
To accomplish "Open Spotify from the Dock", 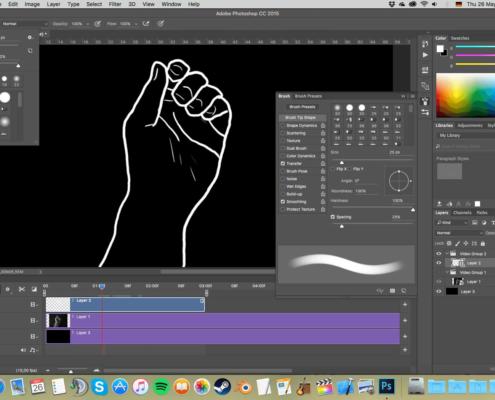I will tap(162, 387).
